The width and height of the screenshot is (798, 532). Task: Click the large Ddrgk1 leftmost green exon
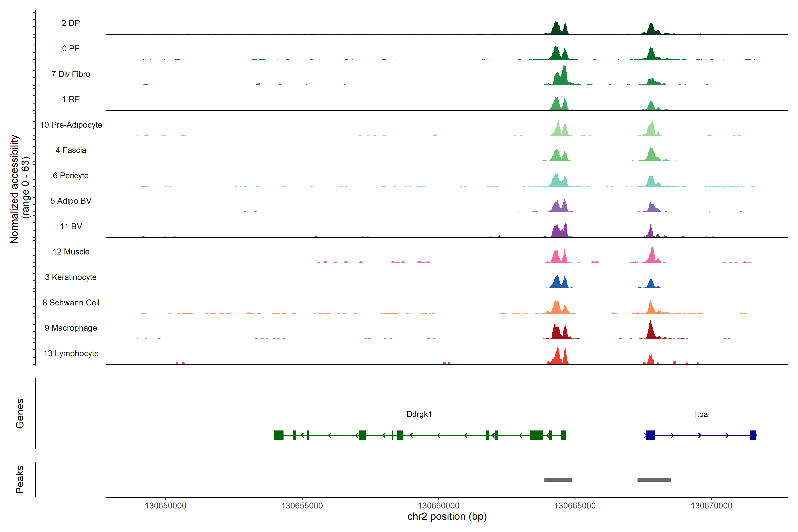(279, 435)
